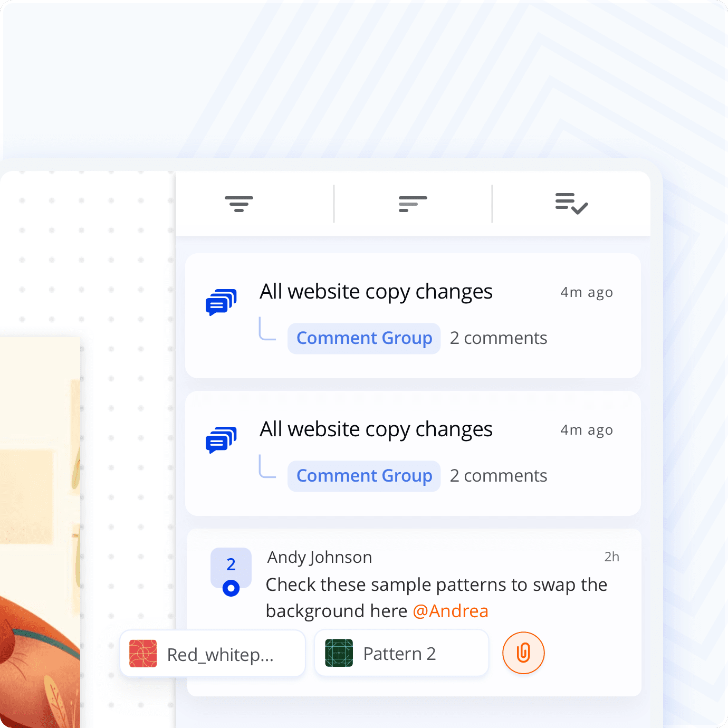
Task: Click the first comment group chat icon
Action: pyautogui.click(x=221, y=302)
